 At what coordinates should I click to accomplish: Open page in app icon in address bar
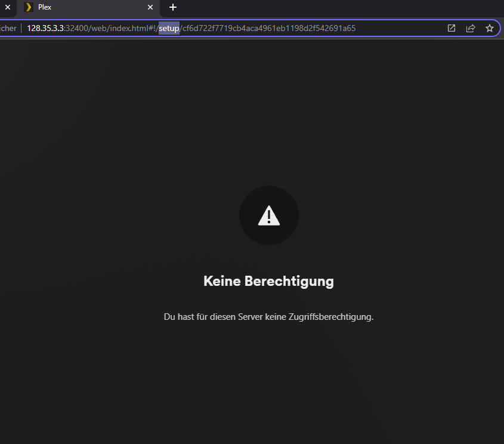(x=452, y=28)
